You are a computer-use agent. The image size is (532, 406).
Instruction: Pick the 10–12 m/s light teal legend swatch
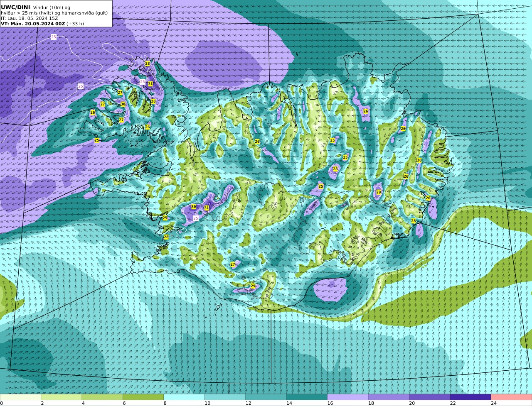[x=225, y=397]
